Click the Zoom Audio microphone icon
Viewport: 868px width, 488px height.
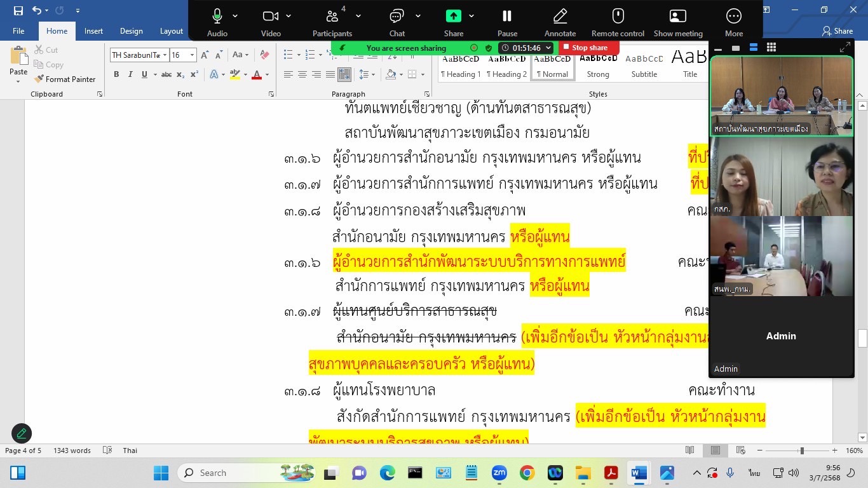[x=217, y=16]
